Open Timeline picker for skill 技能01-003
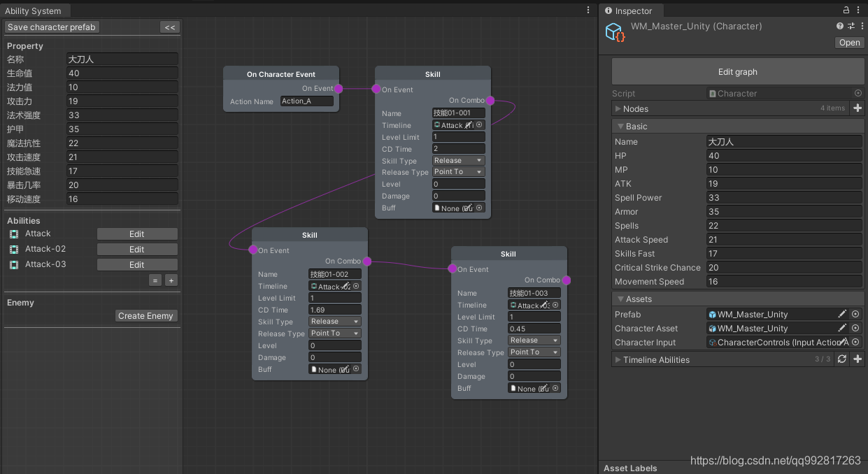Screen dimensions: 868x474 coord(555,305)
